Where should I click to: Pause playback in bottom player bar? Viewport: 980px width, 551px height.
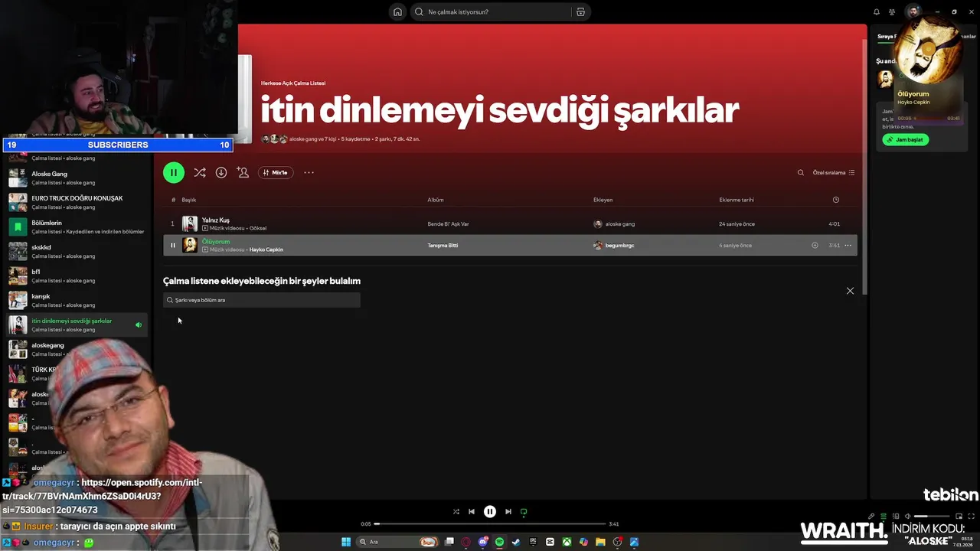[490, 511]
